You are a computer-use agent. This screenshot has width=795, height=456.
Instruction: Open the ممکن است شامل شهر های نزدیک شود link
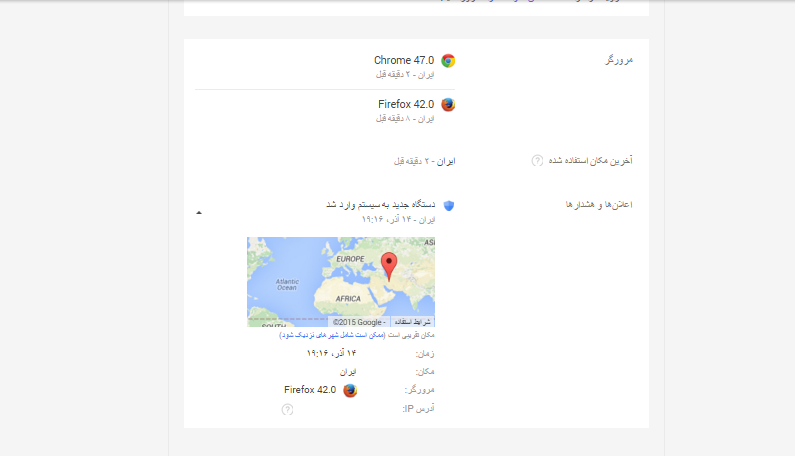(332, 335)
